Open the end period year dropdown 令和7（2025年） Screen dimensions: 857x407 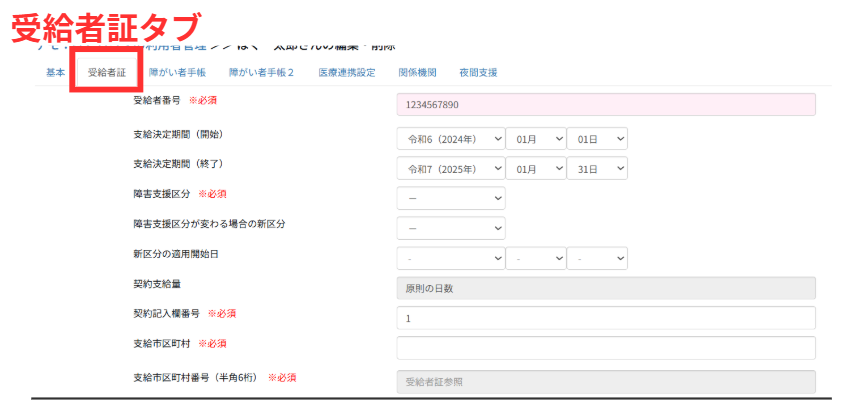(x=450, y=169)
